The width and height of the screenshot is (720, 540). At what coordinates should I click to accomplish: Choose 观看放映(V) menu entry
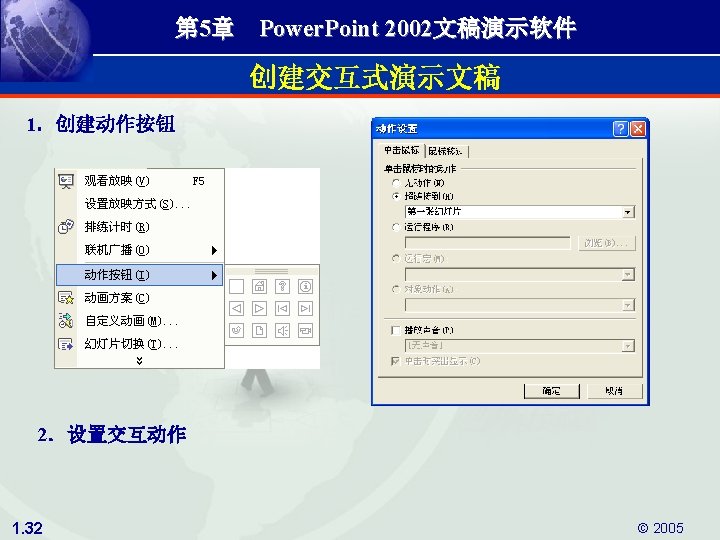click(x=140, y=181)
